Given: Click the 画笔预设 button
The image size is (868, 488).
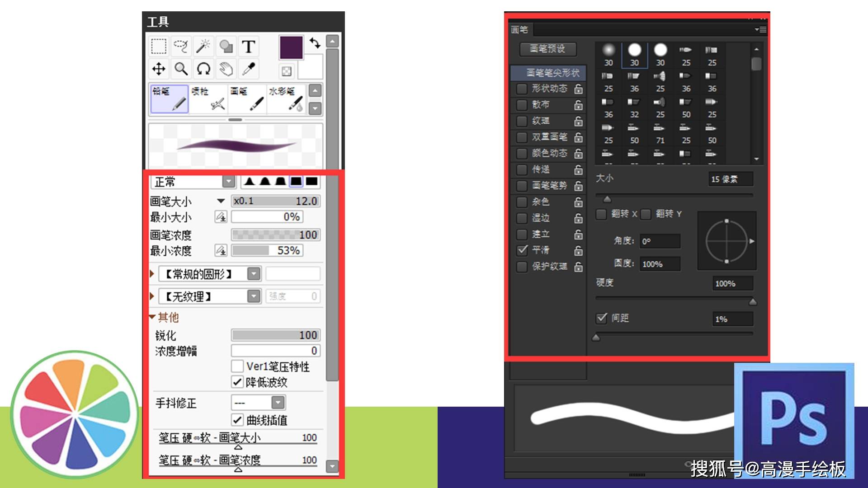Looking at the screenshot, I should (547, 49).
